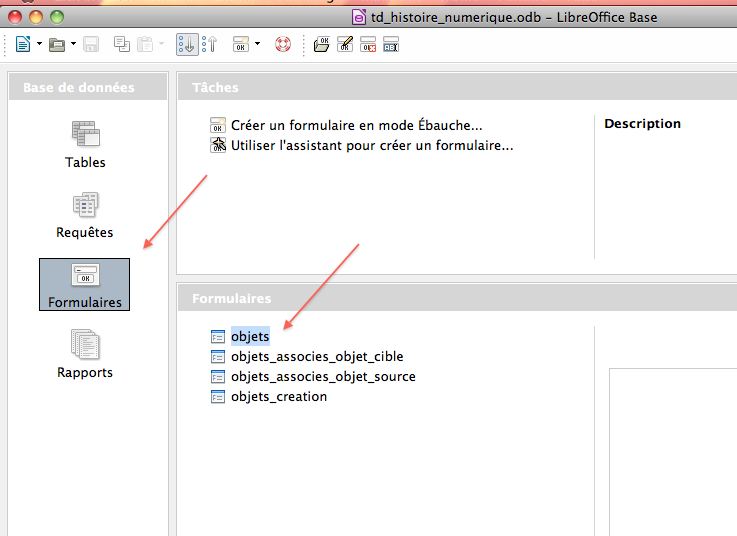
Task: Expand the Open file dropdown arrow
Action: 73,44
